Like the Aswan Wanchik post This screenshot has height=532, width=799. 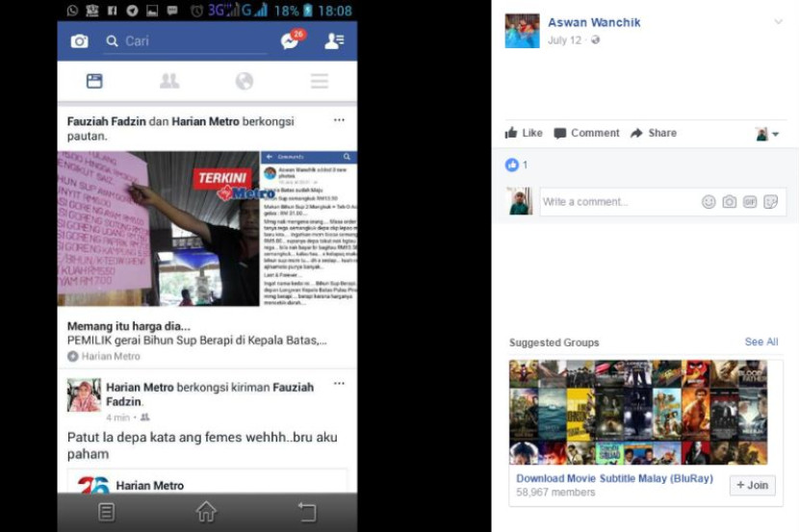(x=525, y=134)
